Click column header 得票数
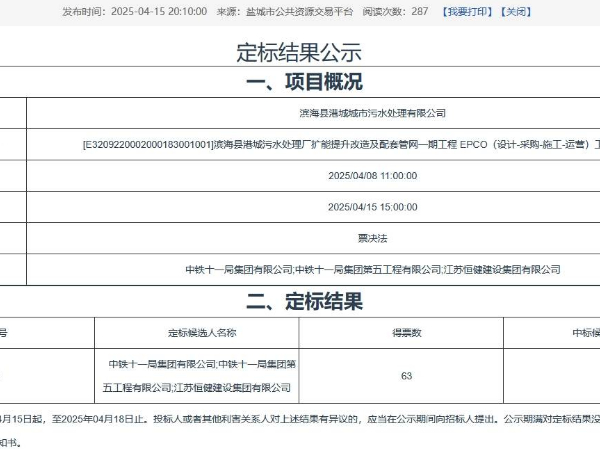The width and height of the screenshot is (600, 450). click(406, 333)
